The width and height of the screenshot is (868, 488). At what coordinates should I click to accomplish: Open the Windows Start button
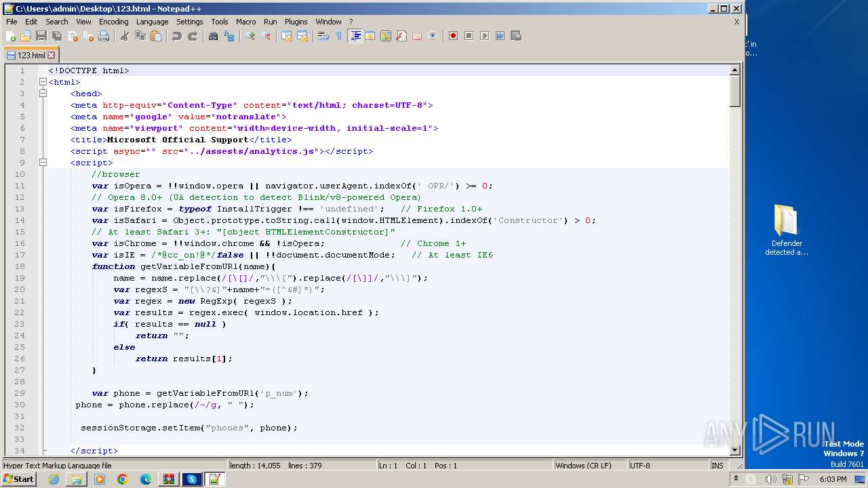click(x=18, y=479)
